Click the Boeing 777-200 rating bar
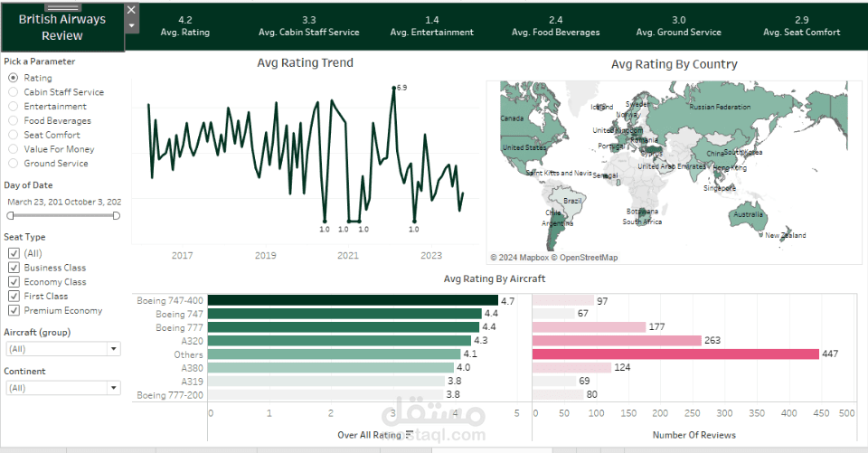 (x=326, y=395)
